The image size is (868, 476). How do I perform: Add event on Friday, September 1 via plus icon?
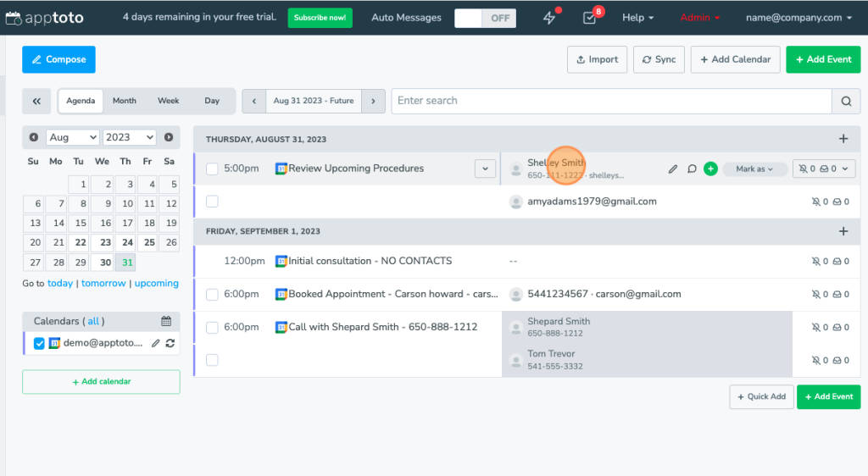843,231
